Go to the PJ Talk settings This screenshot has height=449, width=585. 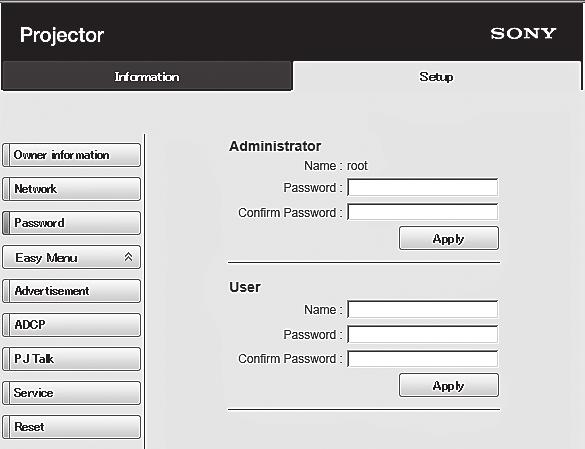click(72, 359)
